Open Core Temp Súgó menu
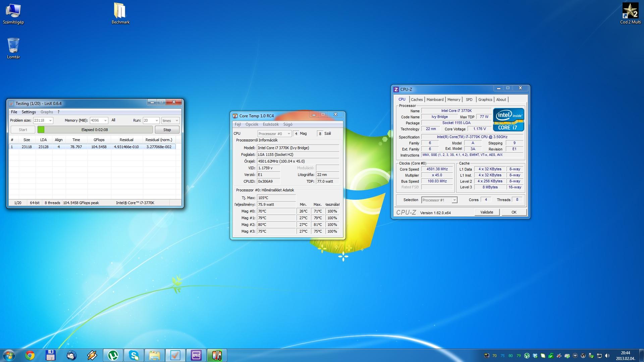The image size is (644, 362). 288,124
